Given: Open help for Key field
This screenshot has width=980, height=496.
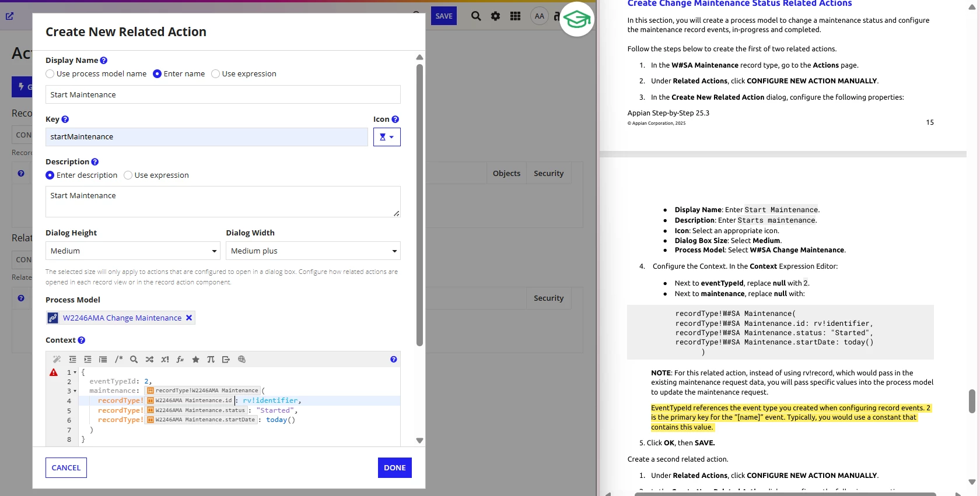Looking at the screenshot, I should pyautogui.click(x=65, y=119).
